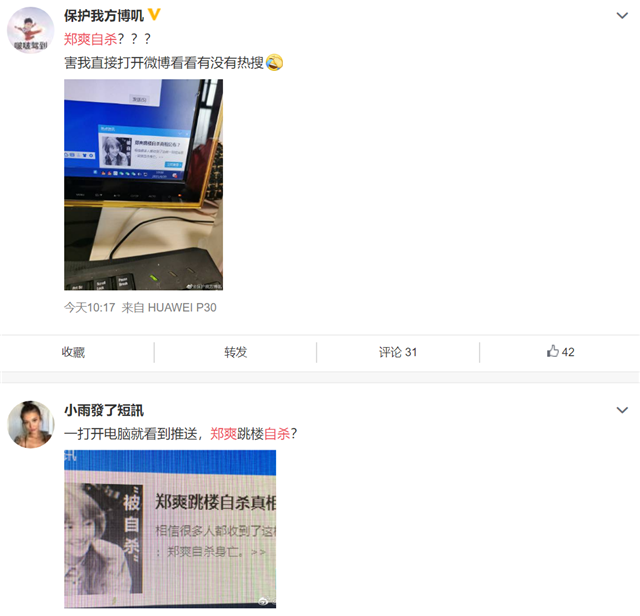The image size is (640, 616).
Task: Click the 今天10:17 timestamp
Action: click(89, 307)
